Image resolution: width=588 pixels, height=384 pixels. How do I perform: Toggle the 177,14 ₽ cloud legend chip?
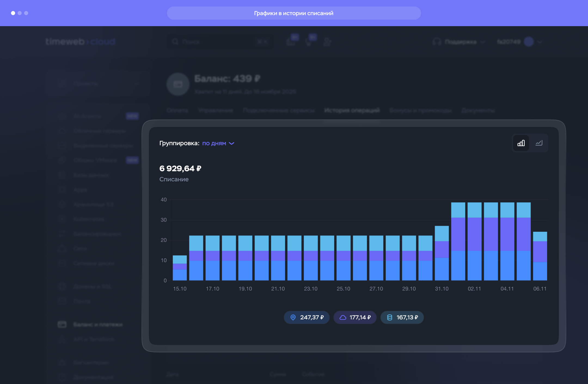(355, 318)
